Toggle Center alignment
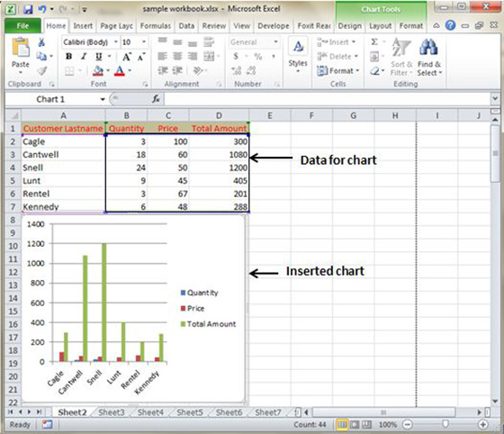 (177, 57)
